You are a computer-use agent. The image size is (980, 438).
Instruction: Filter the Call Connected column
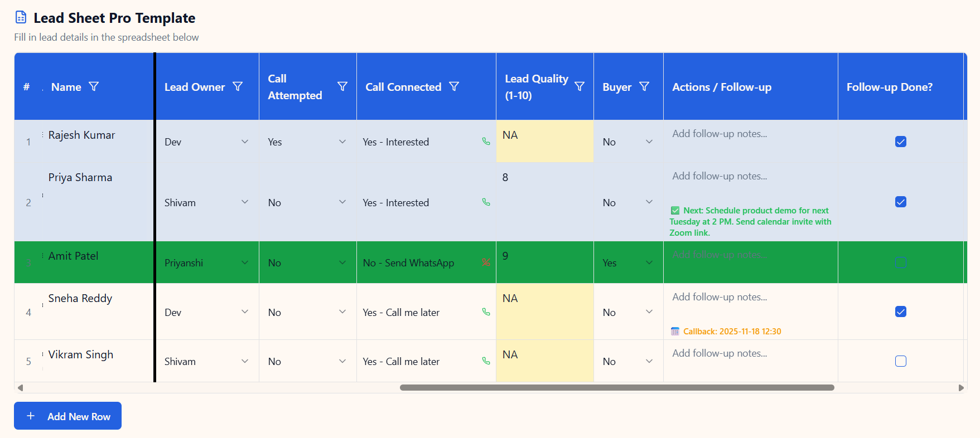click(x=454, y=86)
